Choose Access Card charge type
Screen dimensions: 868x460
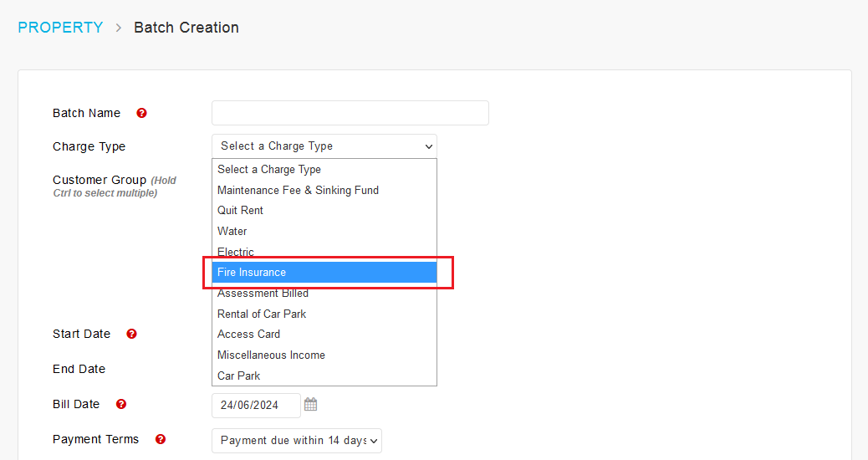coord(324,335)
